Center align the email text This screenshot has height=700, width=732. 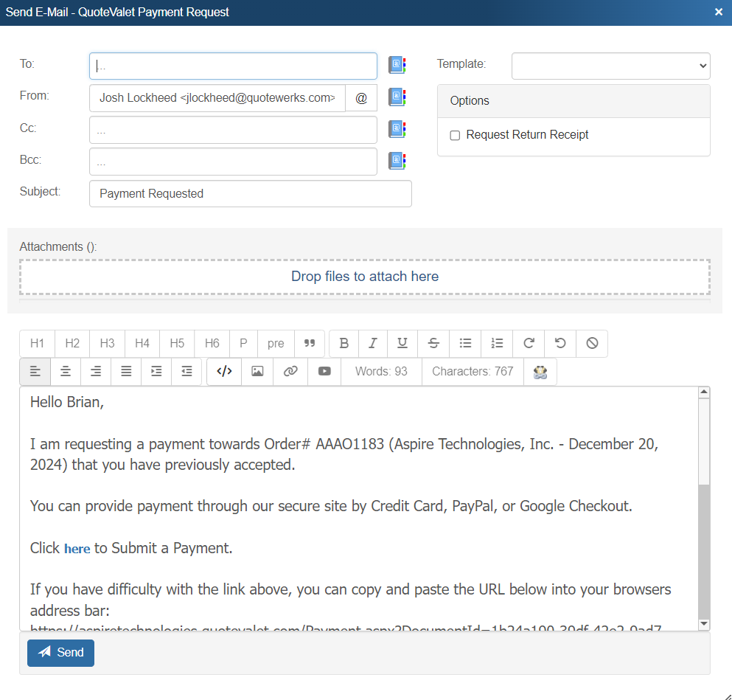point(66,372)
